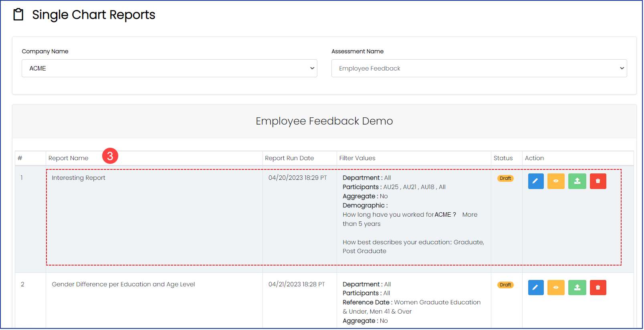This screenshot has height=330, width=644.
Task: Expand the Assessment Name dropdown
Action: tap(479, 68)
